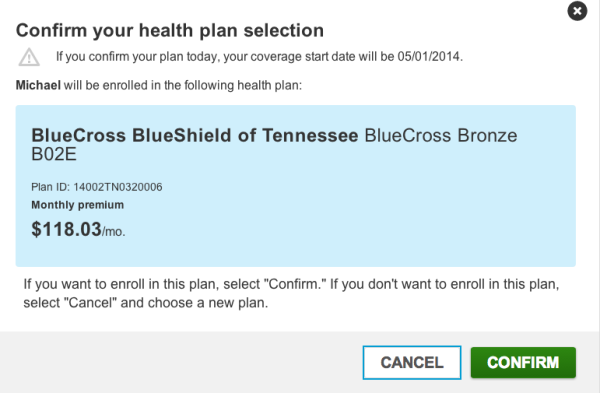This screenshot has width=600, height=393.
Task: Click the Plan ID 14002TN0320006
Action: point(97,187)
